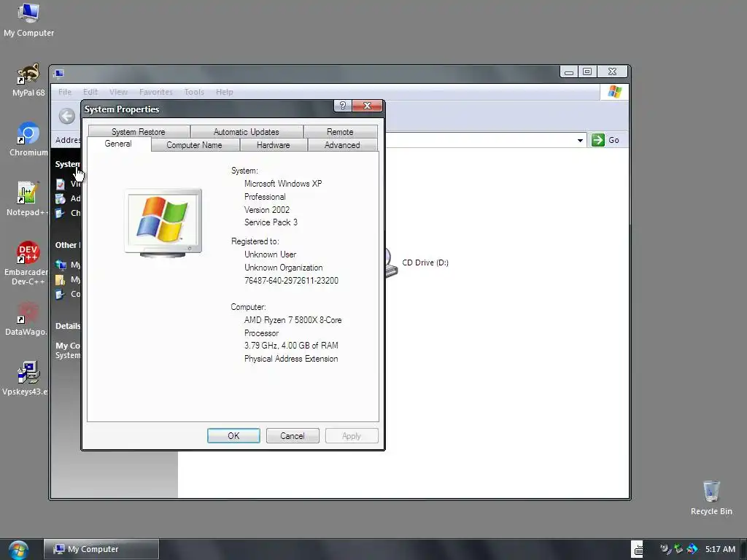Click '3.79 GHz, 4.00 GB of RAM' text
Screen dimensions: 747x560
tap(291, 345)
